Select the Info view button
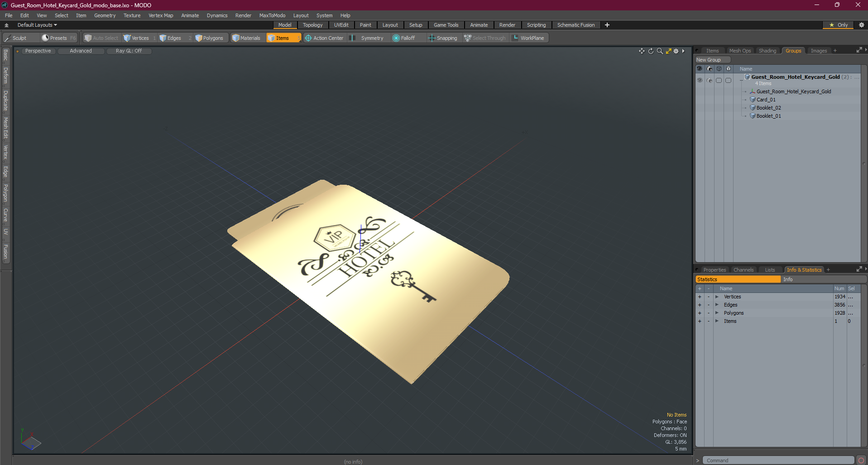This screenshot has width=868, height=465. [824, 279]
